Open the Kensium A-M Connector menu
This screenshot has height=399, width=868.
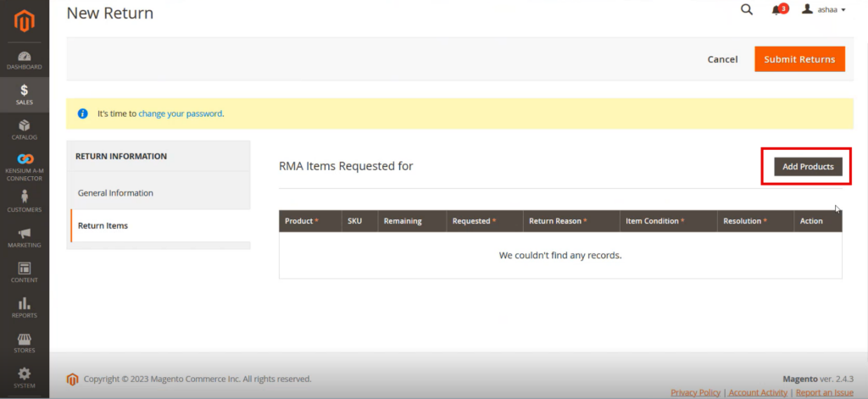pos(25,168)
